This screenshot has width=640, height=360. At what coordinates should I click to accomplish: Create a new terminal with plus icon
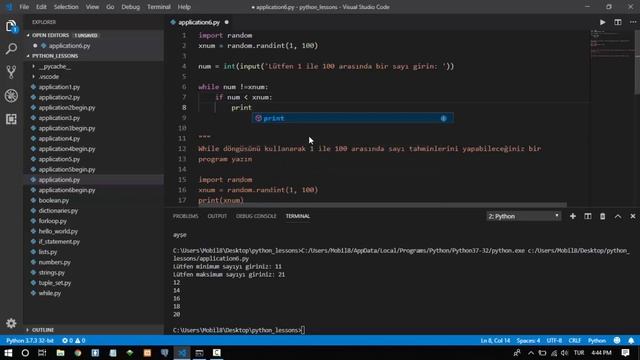573,216
